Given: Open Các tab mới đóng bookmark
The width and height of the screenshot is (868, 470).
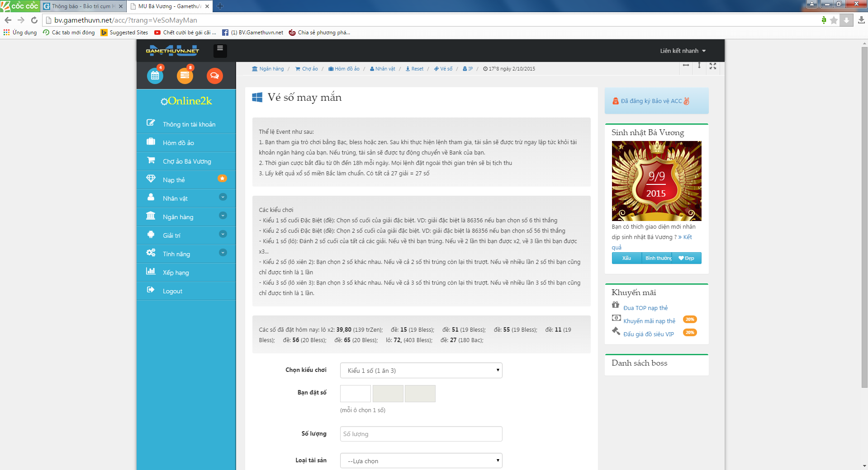Looking at the screenshot, I should (x=69, y=33).
